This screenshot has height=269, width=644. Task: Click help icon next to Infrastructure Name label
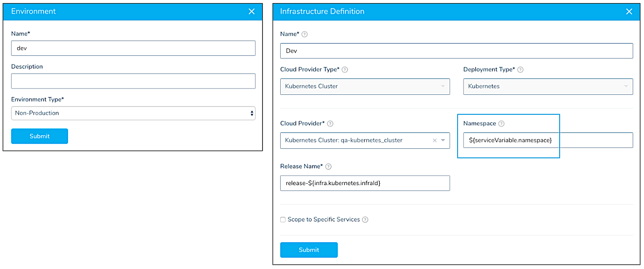pos(304,34)
